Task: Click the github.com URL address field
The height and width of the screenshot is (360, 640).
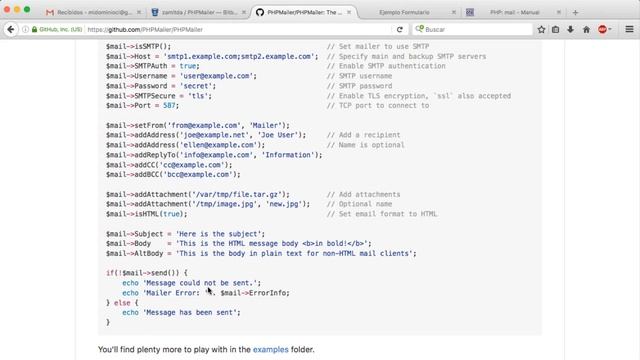Action: coord(239,29)
